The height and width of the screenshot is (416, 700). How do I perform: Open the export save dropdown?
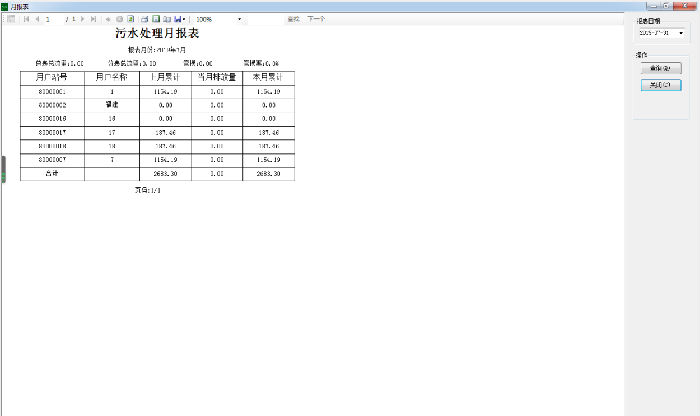click(x=180, y=19)
